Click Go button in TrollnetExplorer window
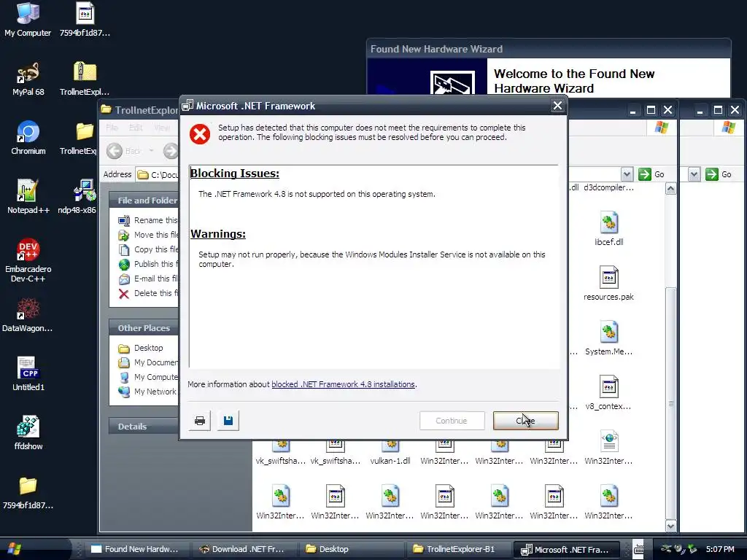747x560 pixels. click(x=651, y=174)
